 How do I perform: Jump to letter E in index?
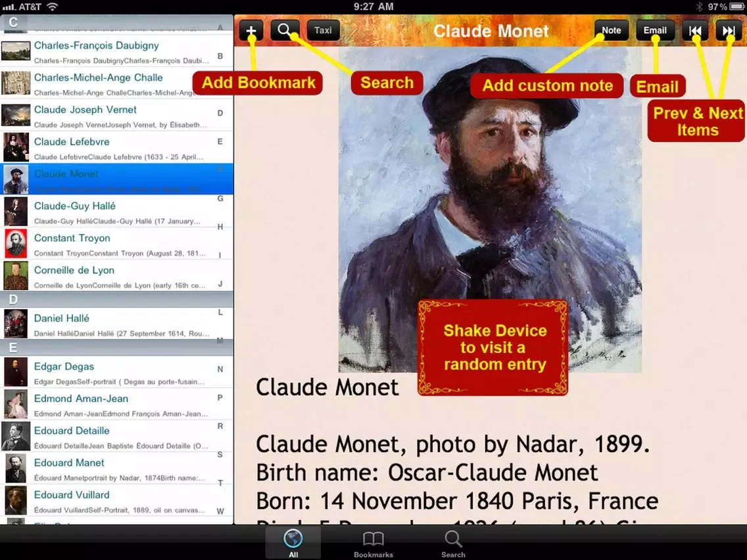220,141
